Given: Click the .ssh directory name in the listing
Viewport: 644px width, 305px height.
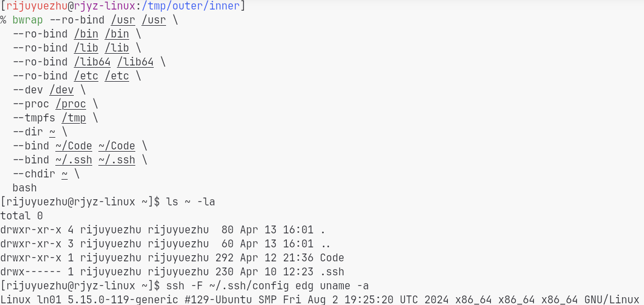Looking at the screenshot, I should point(332,272).
